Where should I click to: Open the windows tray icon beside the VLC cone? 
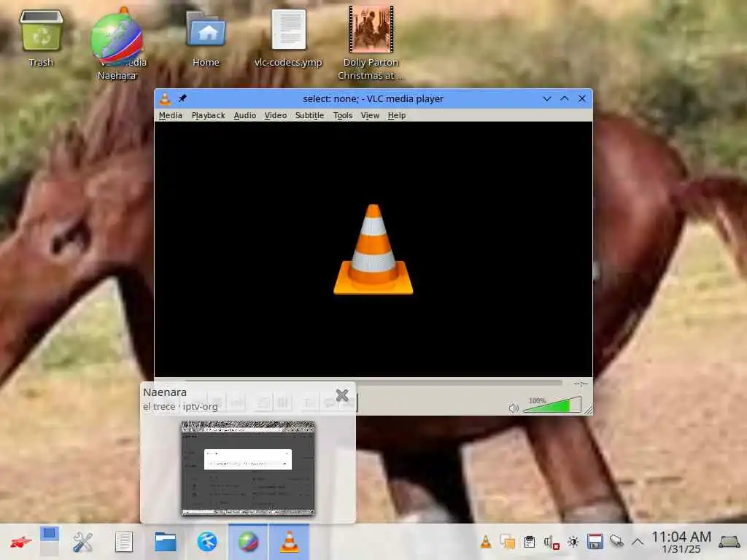pos(508,542)
